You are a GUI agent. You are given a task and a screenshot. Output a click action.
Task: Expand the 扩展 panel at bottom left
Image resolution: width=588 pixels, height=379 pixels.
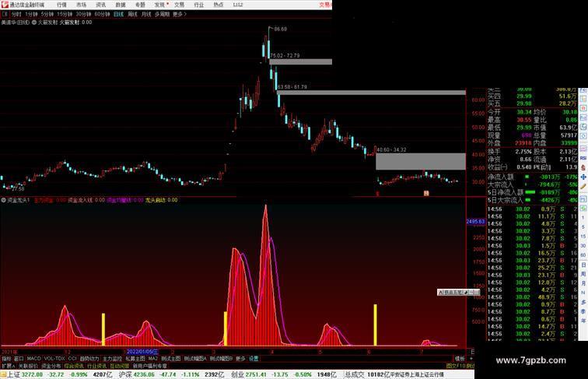(8, 366)
